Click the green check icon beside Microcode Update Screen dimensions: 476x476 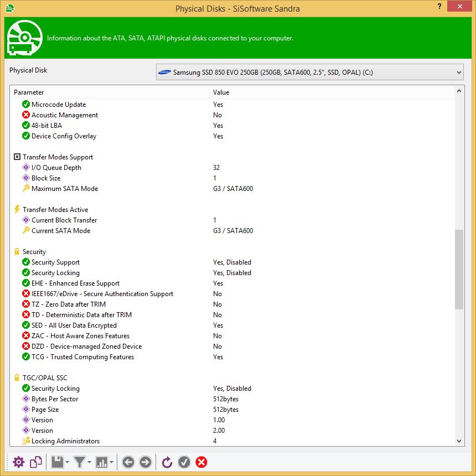coord(26,104)
